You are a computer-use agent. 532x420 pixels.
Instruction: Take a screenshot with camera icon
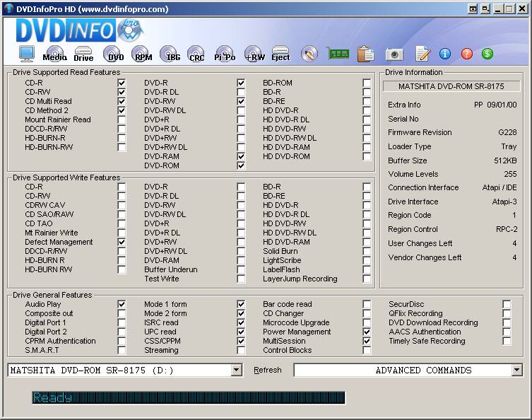tap(394, 54)
